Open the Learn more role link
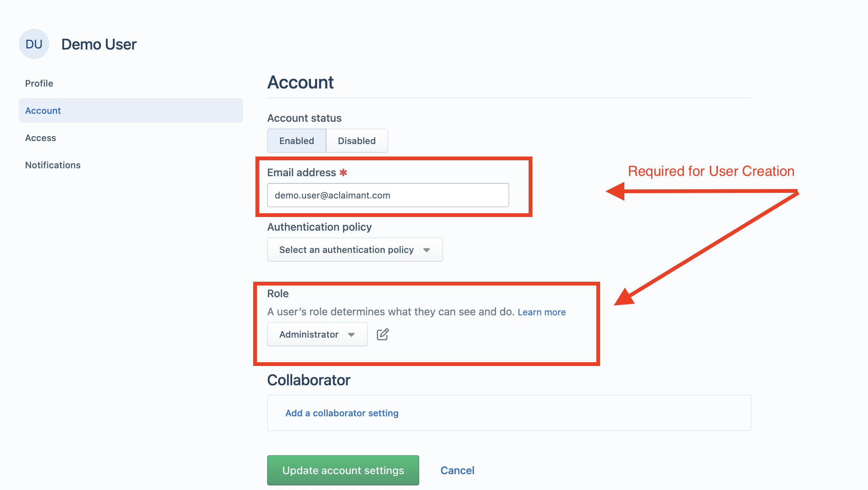 tap(541, 312)
